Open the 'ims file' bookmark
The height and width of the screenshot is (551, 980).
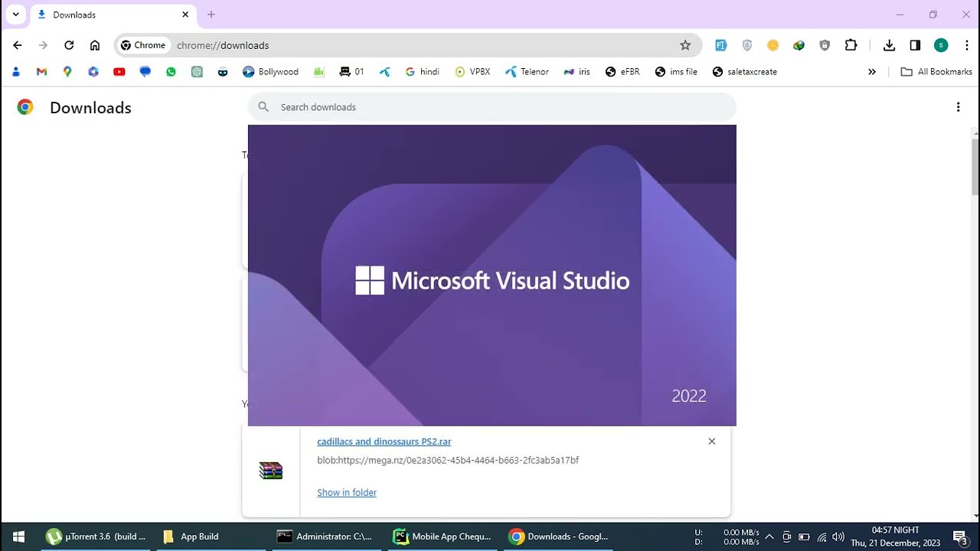[676, 72]
